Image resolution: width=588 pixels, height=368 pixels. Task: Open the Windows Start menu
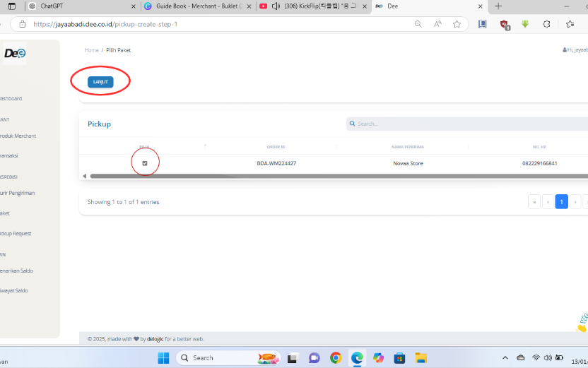click(163, 358)
